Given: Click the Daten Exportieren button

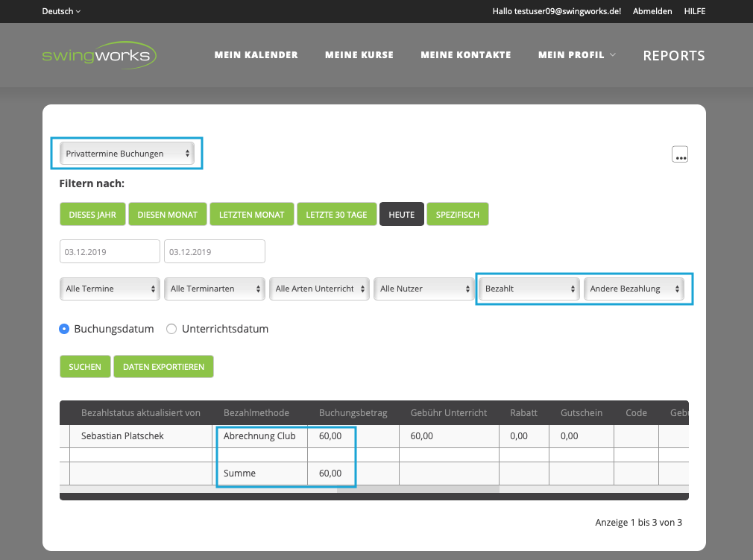Looking at the screenshot, I should 163,367.
